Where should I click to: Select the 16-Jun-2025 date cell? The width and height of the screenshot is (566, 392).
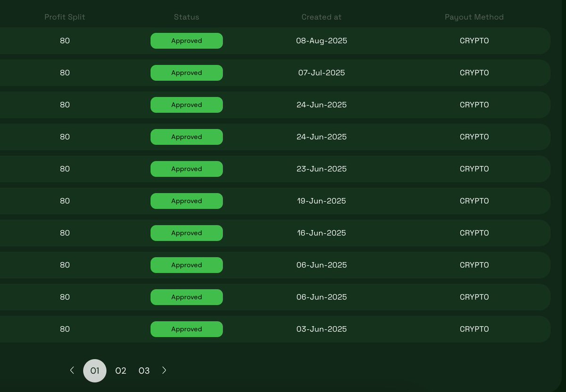pos(321,233)
